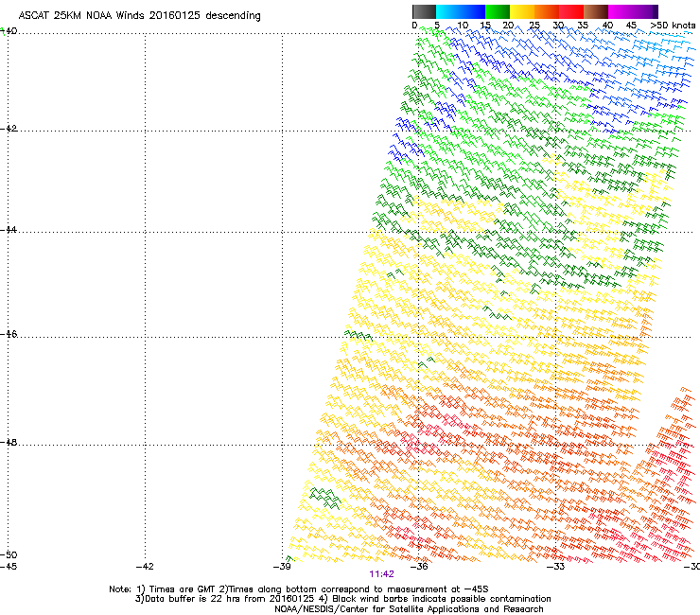Click the '35' label under the color bar
Screen dimensions: 700x615
[583, 26]
